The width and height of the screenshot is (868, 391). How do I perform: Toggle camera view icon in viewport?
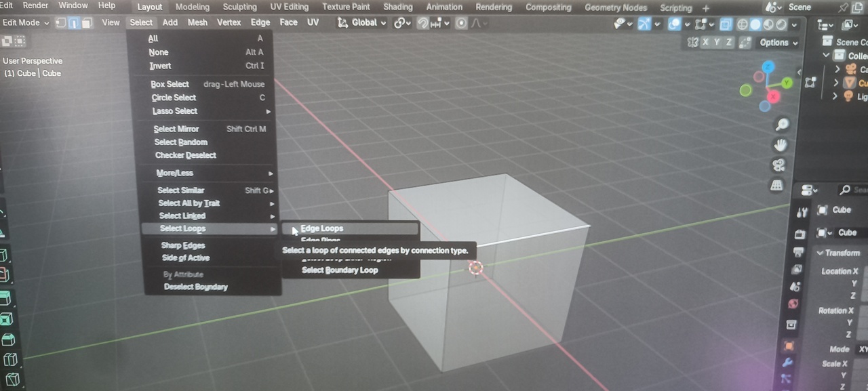(x=778, y=165)
